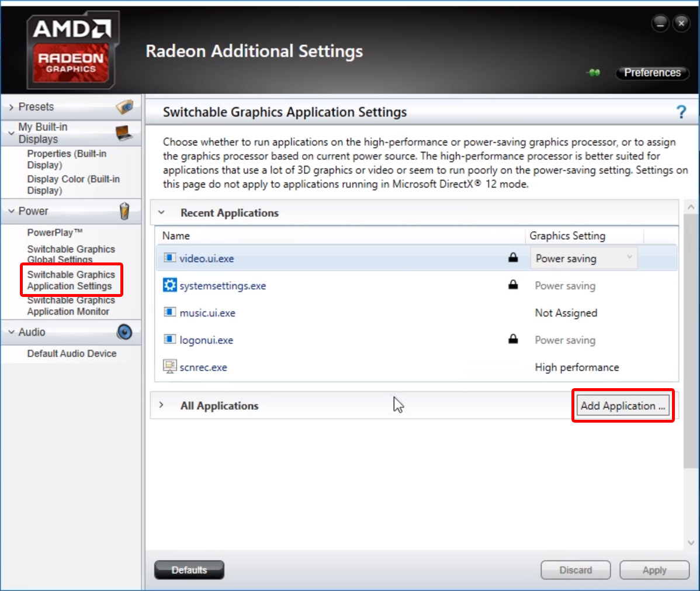Viewport: 700px width, 591px height.
Task: Click High performance setting for scnrec.exe
Action: pos(577,367)
